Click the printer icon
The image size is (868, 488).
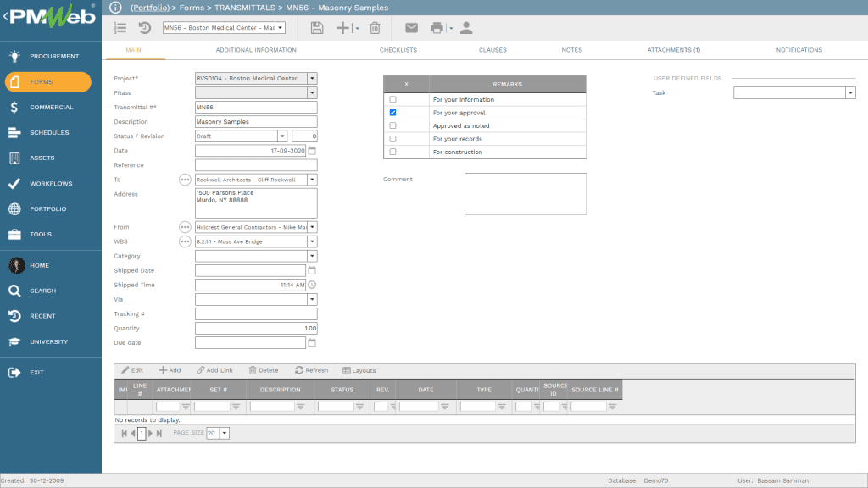pyautogui.click(x=437, y=28)
